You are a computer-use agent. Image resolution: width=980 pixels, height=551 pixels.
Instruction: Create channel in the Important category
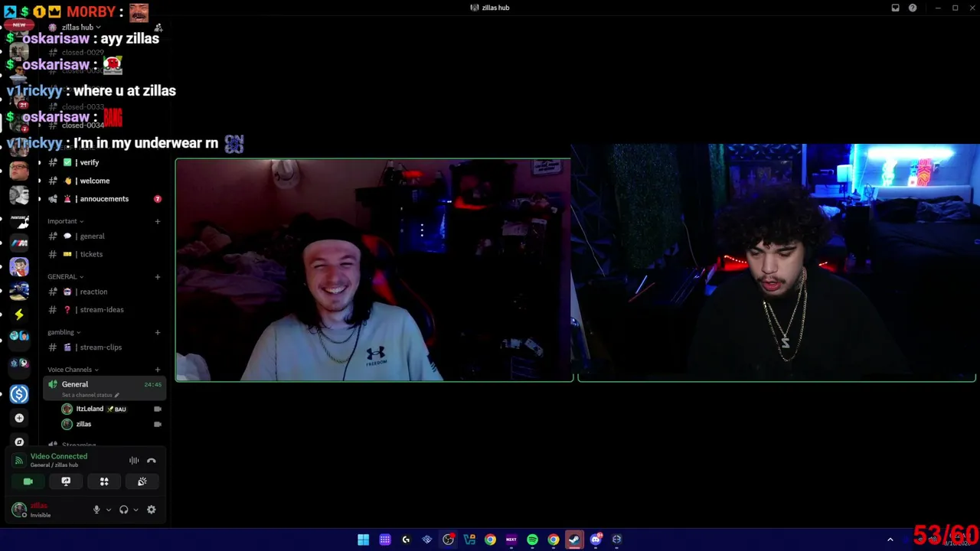tap(158, 221)
